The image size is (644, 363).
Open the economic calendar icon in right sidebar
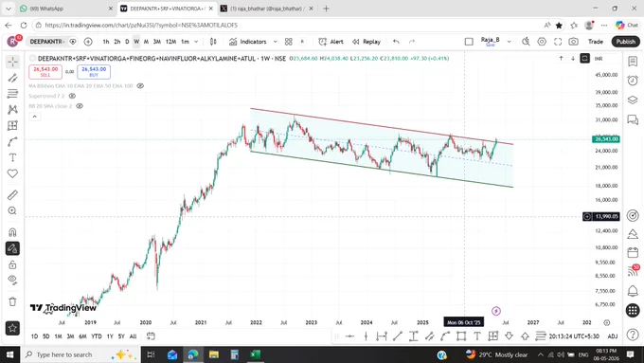[x=633, y=252]
